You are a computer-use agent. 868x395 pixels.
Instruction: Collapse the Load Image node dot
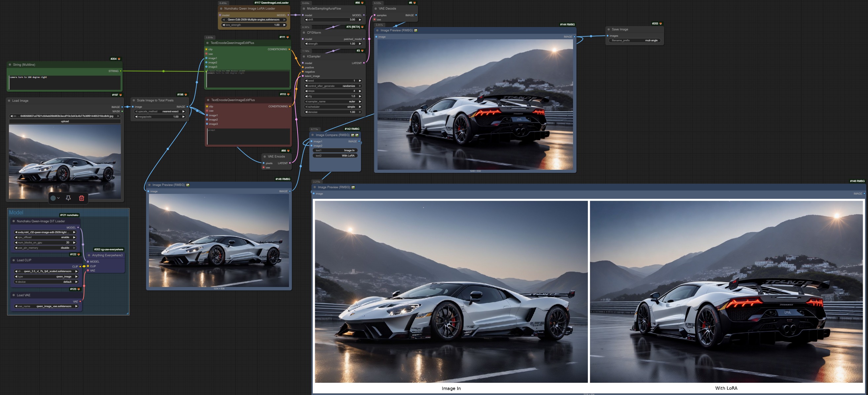point(9,101)
